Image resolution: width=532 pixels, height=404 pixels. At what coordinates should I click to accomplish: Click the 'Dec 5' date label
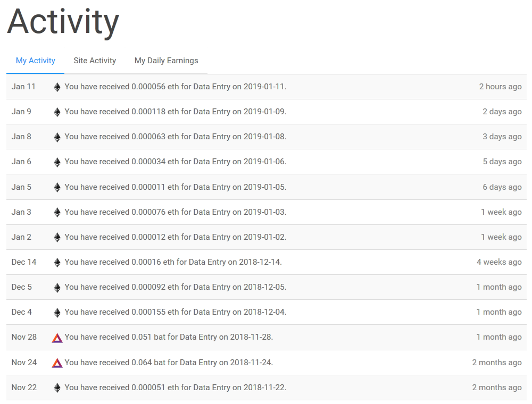tap(22, 287)
